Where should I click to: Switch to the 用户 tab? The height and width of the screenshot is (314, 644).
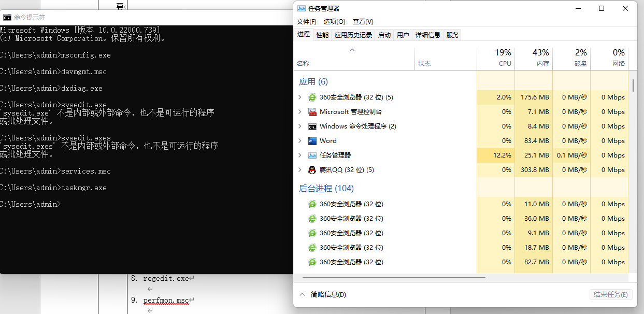(403, 35)
